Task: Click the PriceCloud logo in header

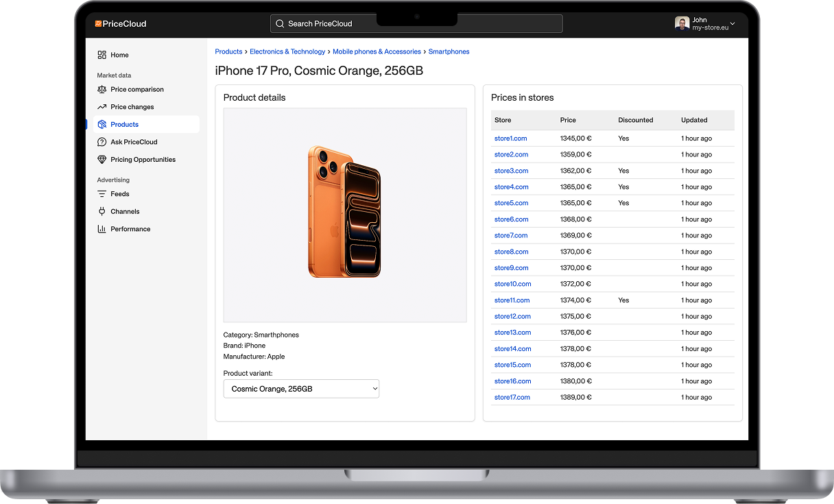Action: (121, 24)
